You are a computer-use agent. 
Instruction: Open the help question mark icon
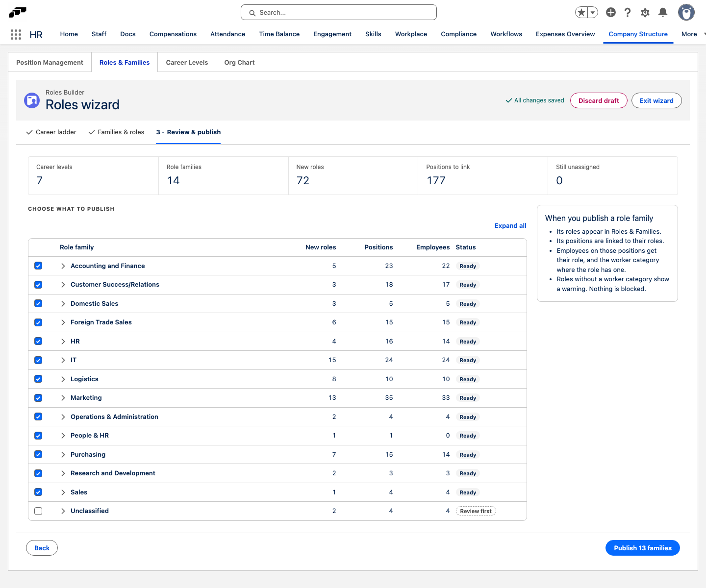tap(628, 12)
